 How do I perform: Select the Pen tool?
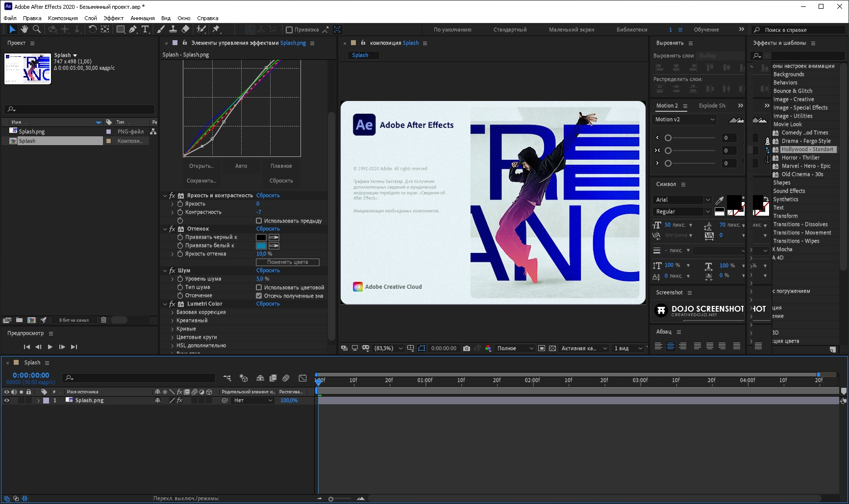coord(133,29)
